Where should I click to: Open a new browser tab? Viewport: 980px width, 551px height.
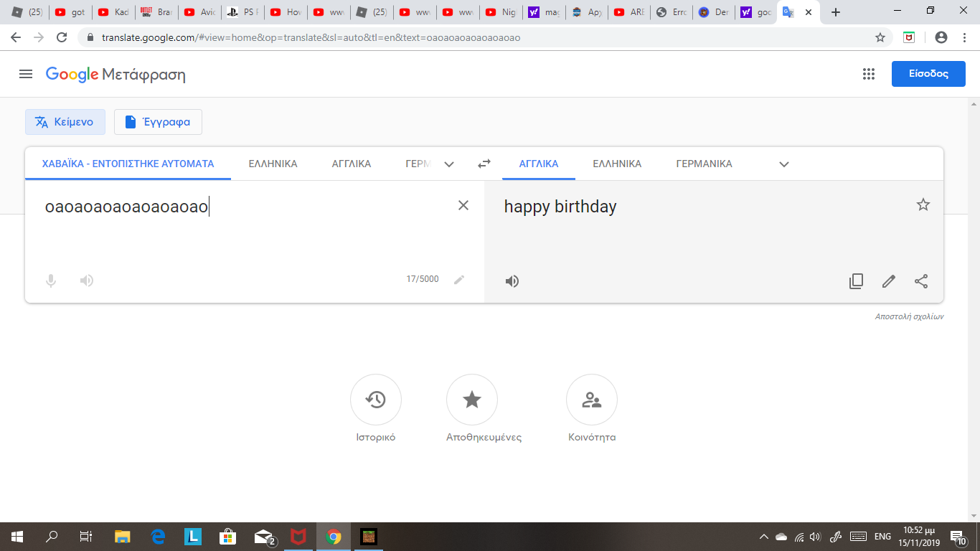point(835,12)
